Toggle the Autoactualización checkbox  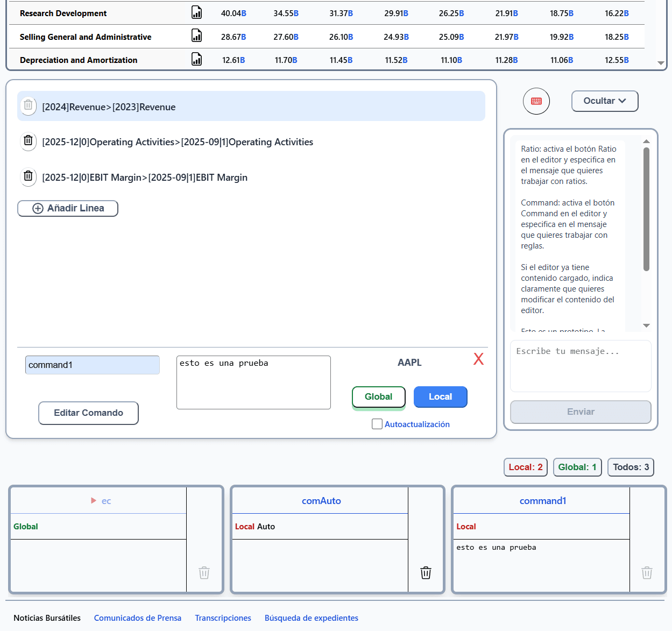377,424
